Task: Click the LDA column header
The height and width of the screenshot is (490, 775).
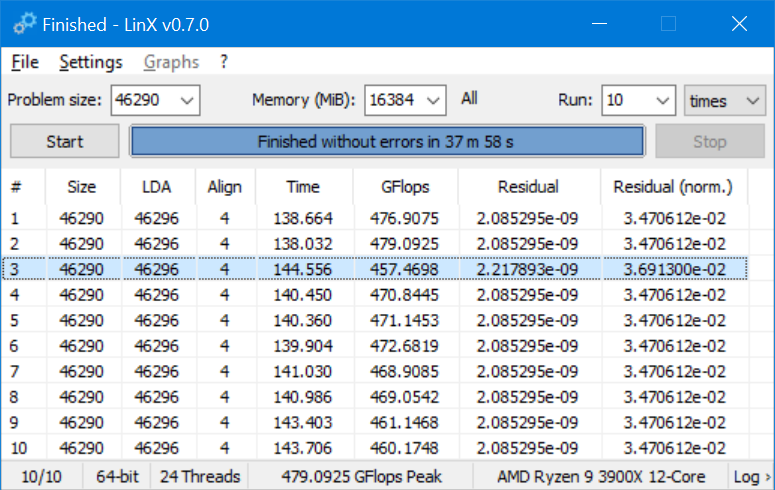Action: click(157, 187)
